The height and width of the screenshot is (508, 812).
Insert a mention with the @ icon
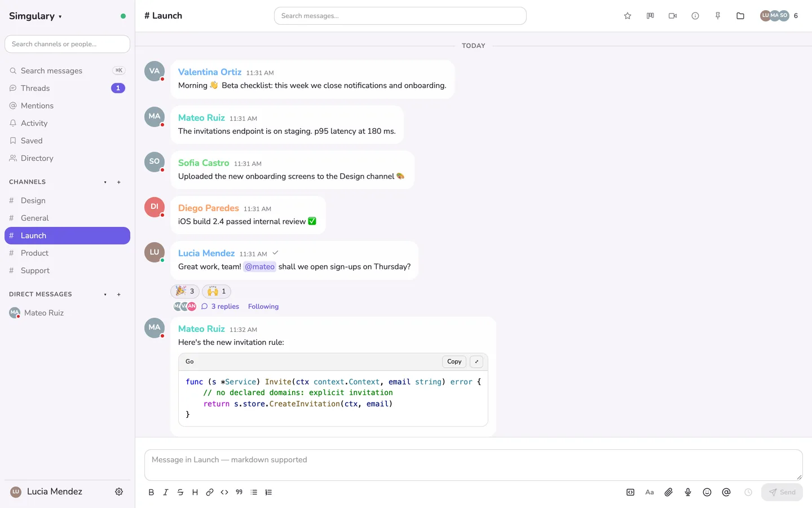[726, 492]
